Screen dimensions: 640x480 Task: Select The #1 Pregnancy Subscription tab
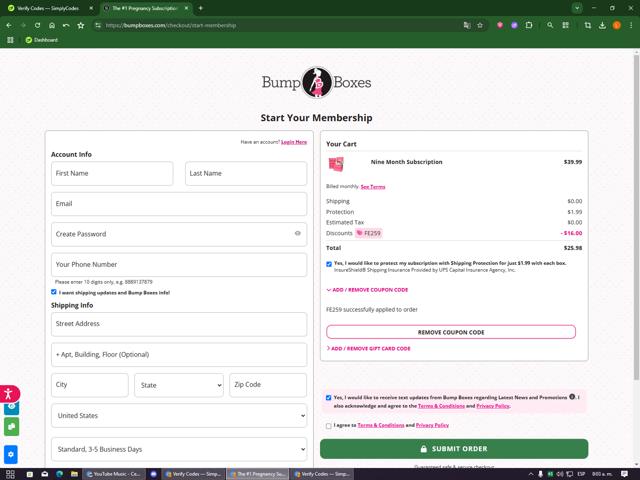pyautogui.click(x=145, y=8)
